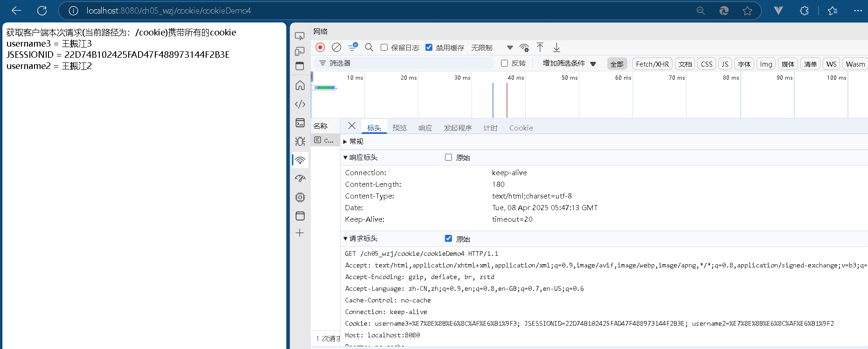
Task: Switch to the Cookie tab
Action: pyautogui.click(x=521, y=128)
